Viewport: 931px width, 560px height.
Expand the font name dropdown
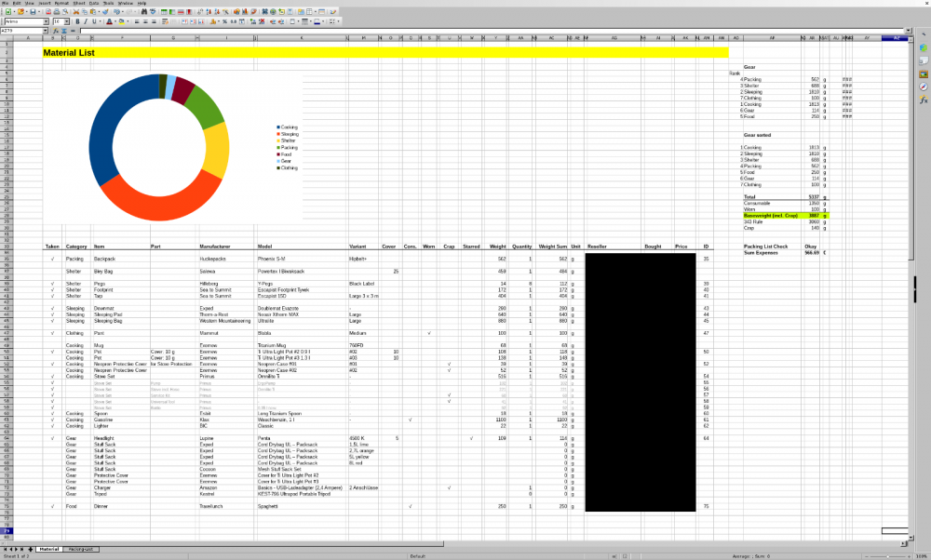47,20
